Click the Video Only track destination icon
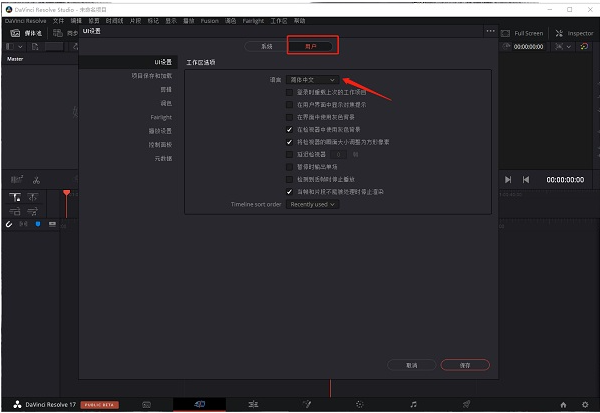 tap(15, 211)
